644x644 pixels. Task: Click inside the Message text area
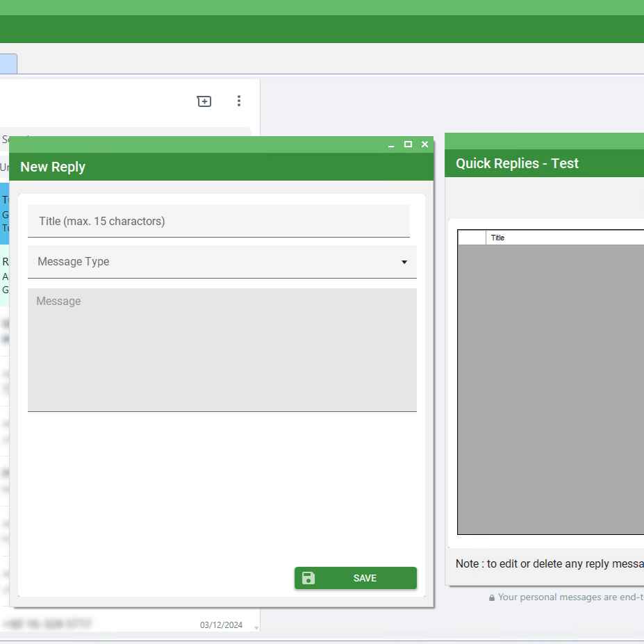(x=222, y=347)
